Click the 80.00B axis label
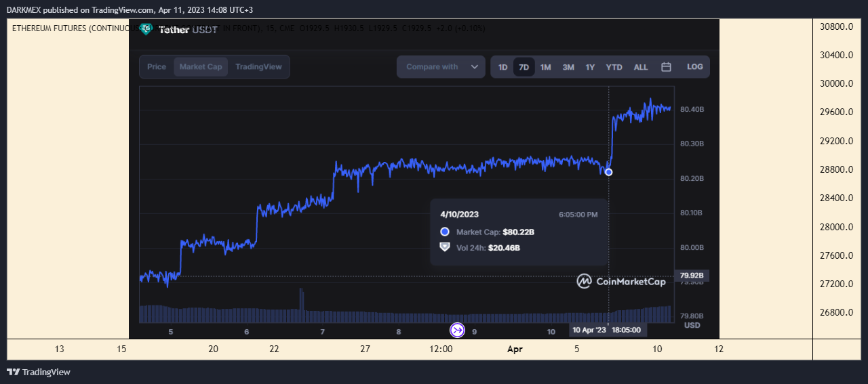868x384 pixels. coord(692,247)
